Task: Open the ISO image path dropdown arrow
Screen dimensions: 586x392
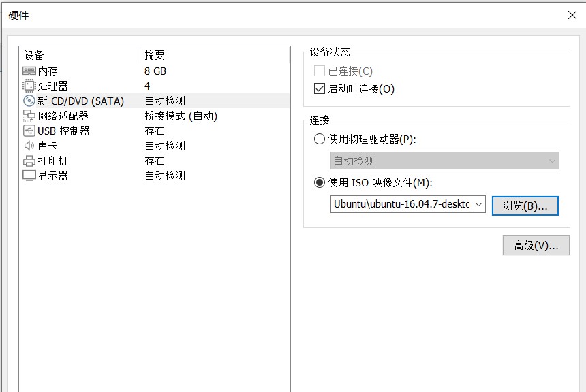Action: pos(478,204)
